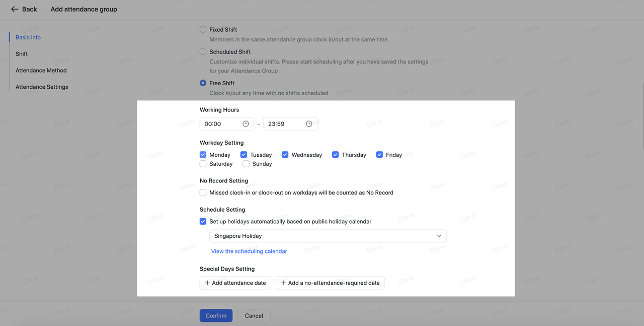
Task: Open Attendance Method sidebar item
Action: pyautogui.click(x=41, y=71)
